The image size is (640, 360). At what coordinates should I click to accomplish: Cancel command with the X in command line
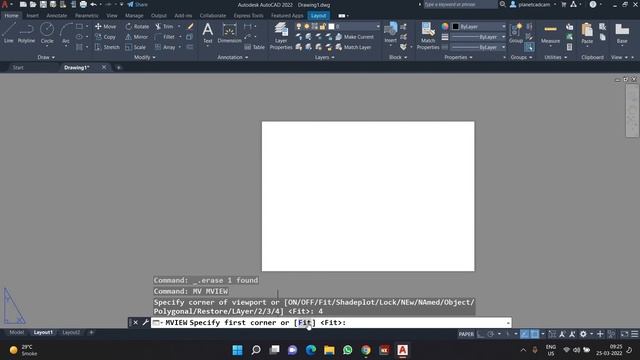coord(136,322)
